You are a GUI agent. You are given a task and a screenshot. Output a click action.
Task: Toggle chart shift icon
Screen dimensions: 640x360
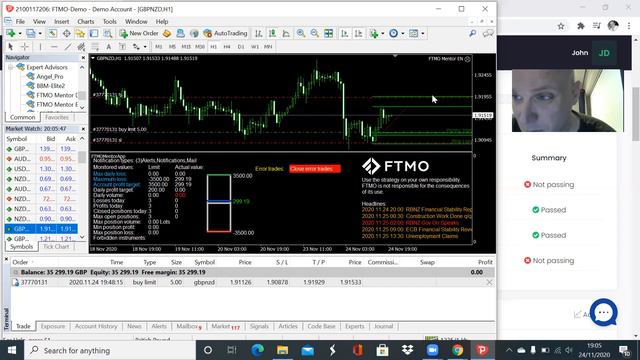coord(359,33)
